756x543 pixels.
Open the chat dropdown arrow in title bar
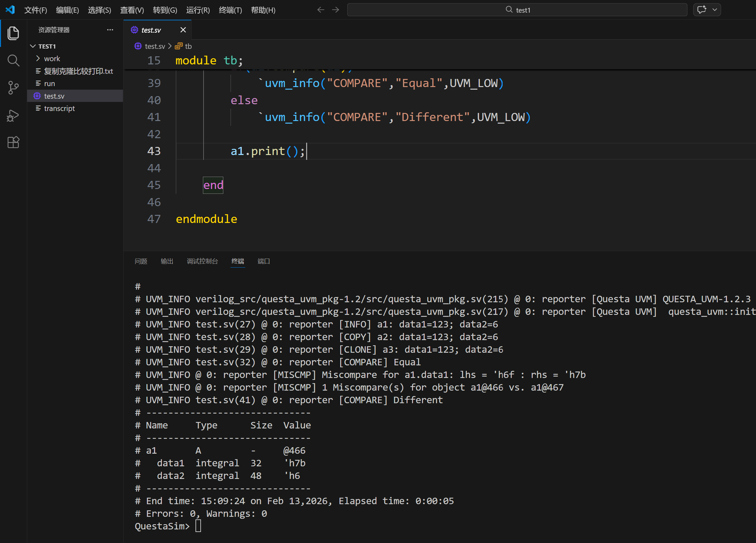click(715, 10)
